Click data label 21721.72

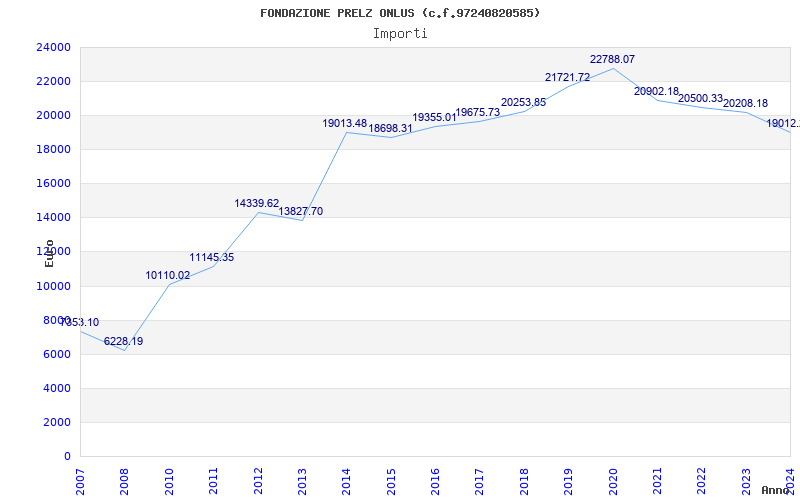click(x=567, y=78)
